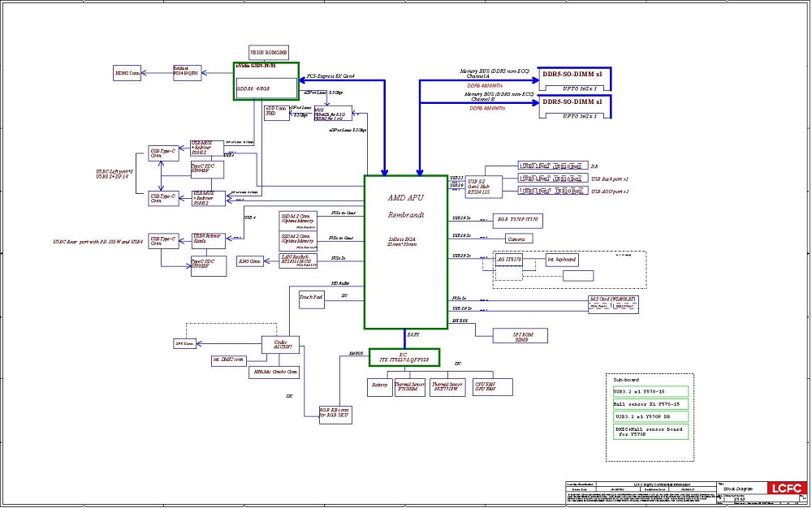Click the CPU FAN GPU FAN block
This screenshot has width=812, height=508.
click(485, 386)
